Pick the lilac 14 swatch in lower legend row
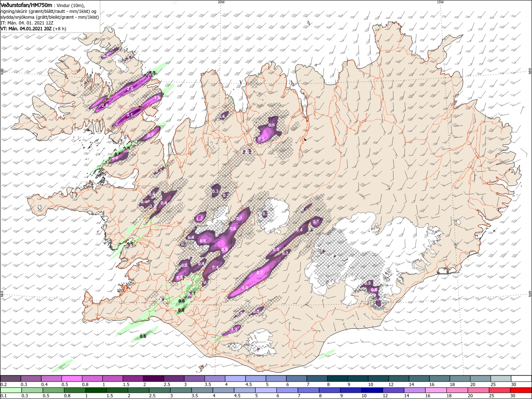This screenshot has height=399, width=532. (x=414, y=390)
